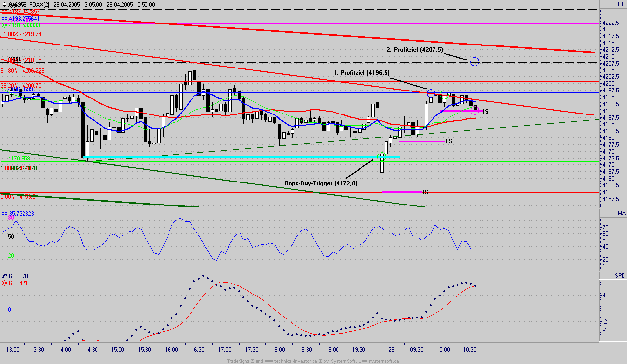Click the 16:30 label on the time axis
This screenshot has height=364, width=627.
[x=197, y=350]
